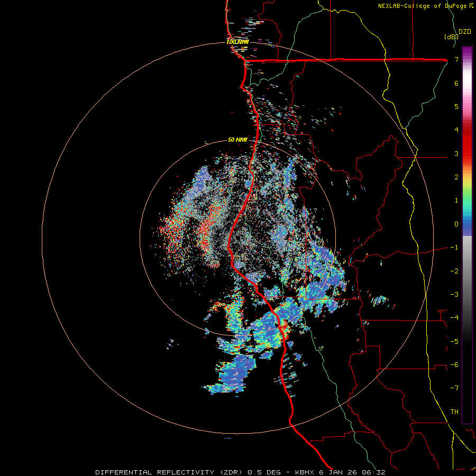Screen dimensions: 476x476
Task: Click the 1 value on color scale
Action: click(456, 200)
